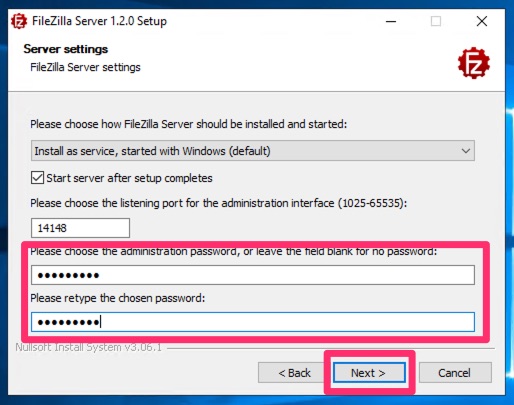Screen dimensions: 514x405
Task: Click the chevron arrow of the install-mode dropdown
Action: 466,151
